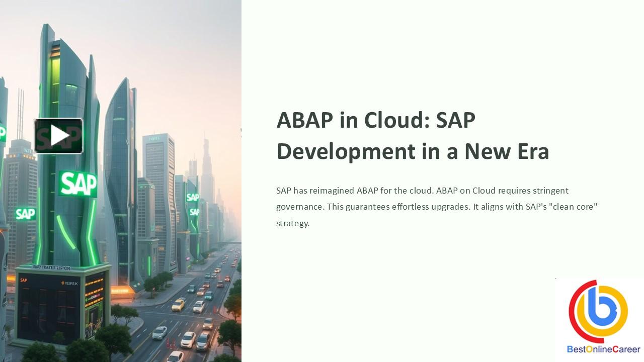Click the small SAP sign on left building
Image resolution: width=644 pixels, height=362 pixels.
[x=25, y=214]
